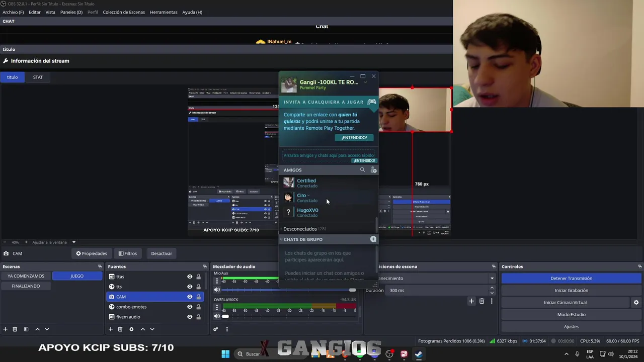Open virtual camera settings gear

[x=636, y=302]
